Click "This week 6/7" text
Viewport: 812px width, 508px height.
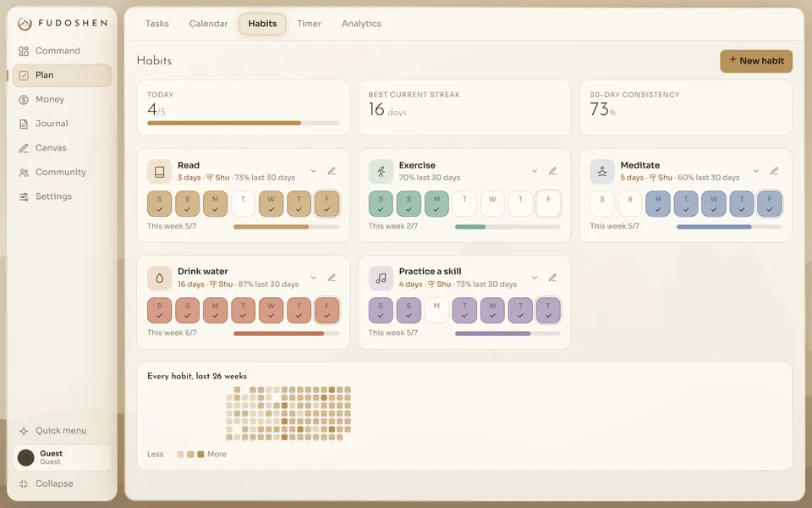pyautogui.click(x=172, y=334)
